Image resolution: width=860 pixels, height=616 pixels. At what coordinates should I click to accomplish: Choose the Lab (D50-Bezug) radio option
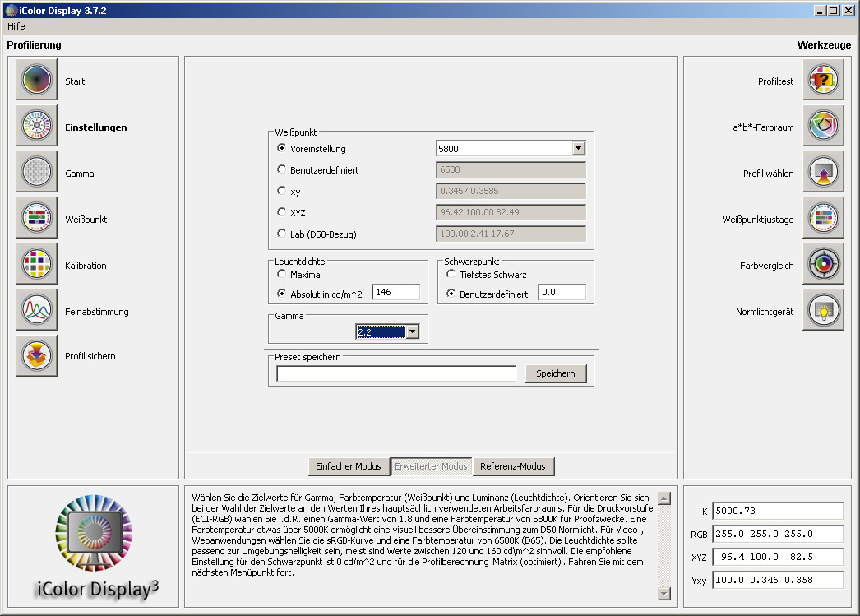pos(282,234)
